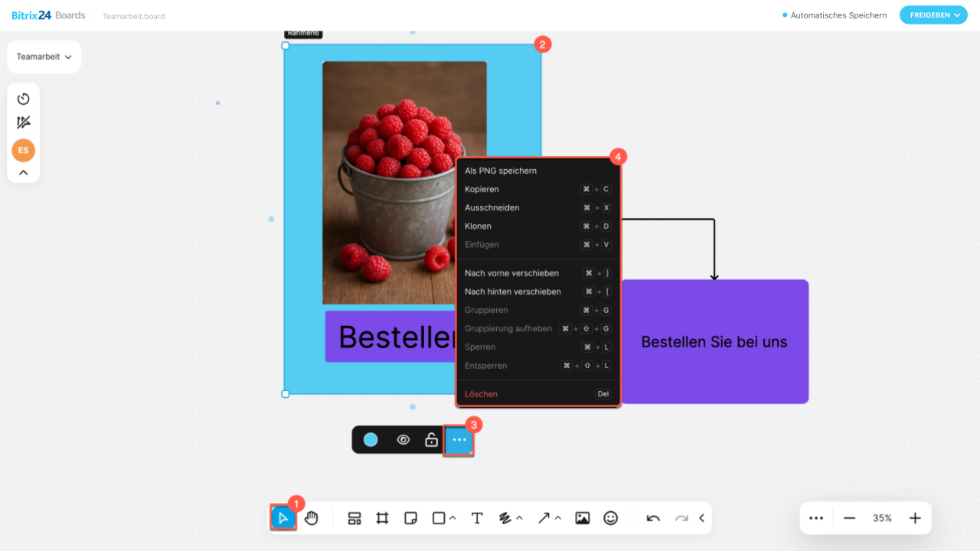Choose Gruppierung aufheben
Image resolution: width=980 pixels, height=551 pixels.
tap(538, 328)
